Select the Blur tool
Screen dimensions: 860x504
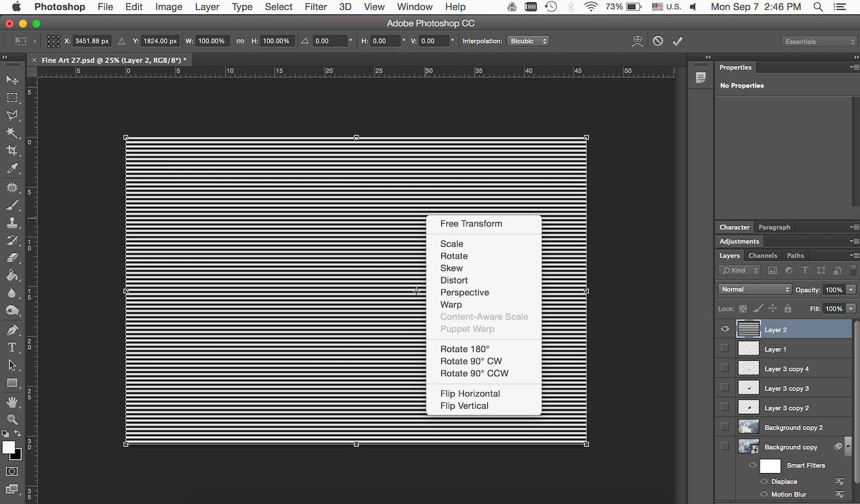(x=12, y=293)
